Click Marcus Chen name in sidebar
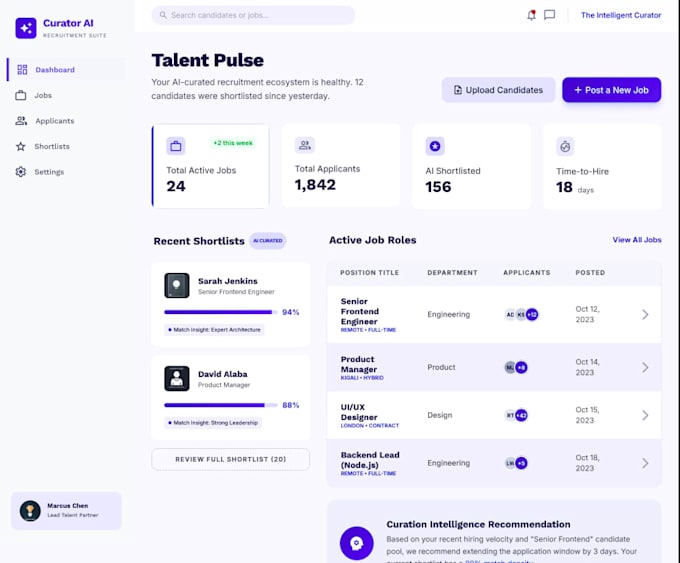The image size is (680, 563). coord(68,506)
